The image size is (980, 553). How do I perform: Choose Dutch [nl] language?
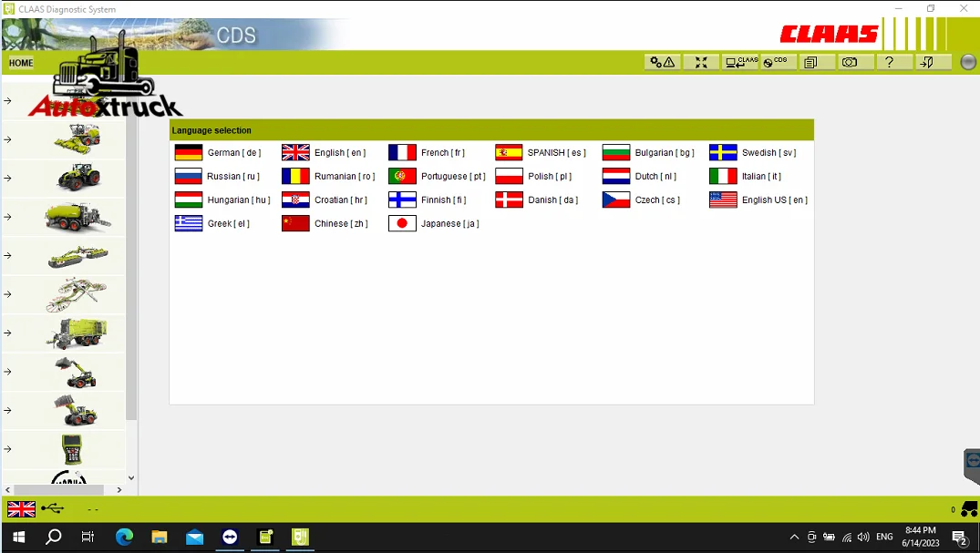(x=639, y=176)
